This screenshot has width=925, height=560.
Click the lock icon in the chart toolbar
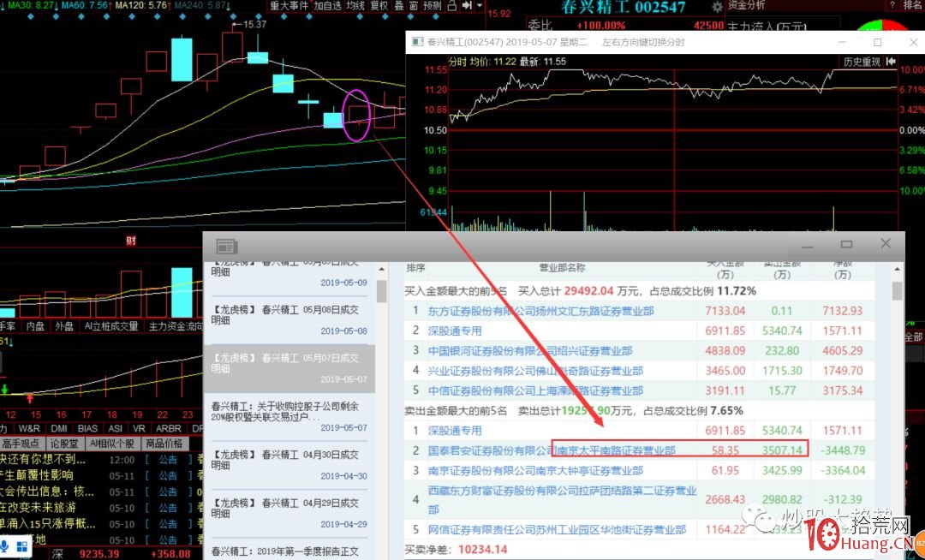click(x=452, y=6)
